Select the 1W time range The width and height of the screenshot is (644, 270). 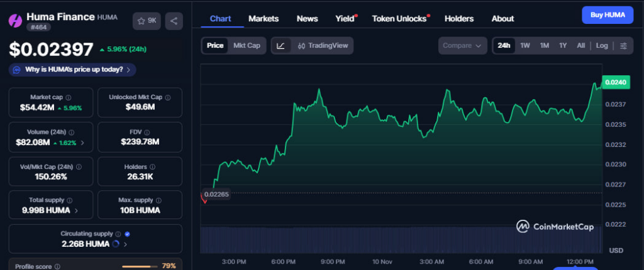(x=525, y=46)
